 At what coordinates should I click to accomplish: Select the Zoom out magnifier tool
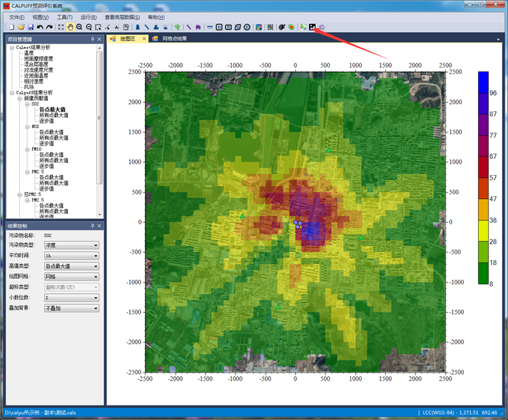tap(89, 27)
